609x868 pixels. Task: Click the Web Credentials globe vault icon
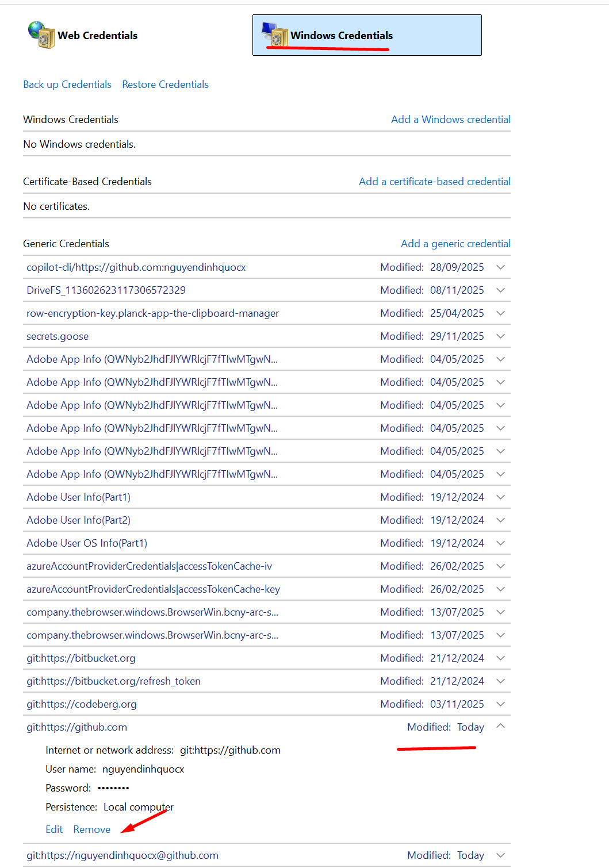coord(41,35)
